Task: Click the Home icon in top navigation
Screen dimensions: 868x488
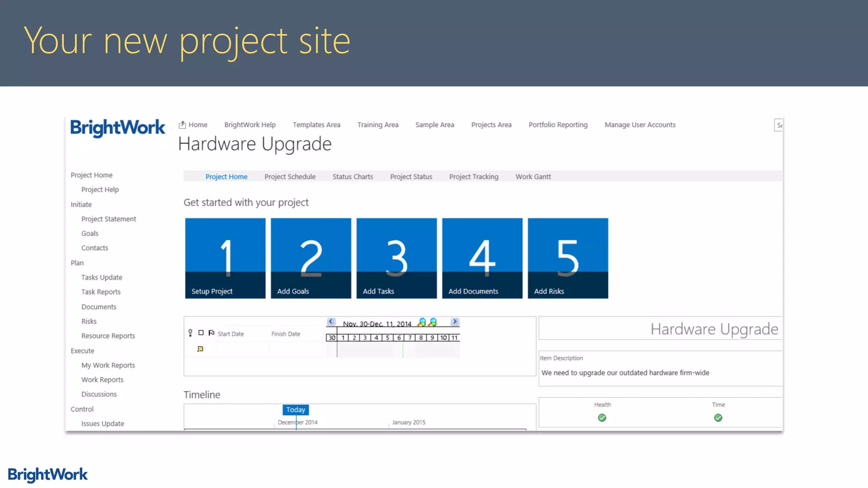Action: click(182, 125)
